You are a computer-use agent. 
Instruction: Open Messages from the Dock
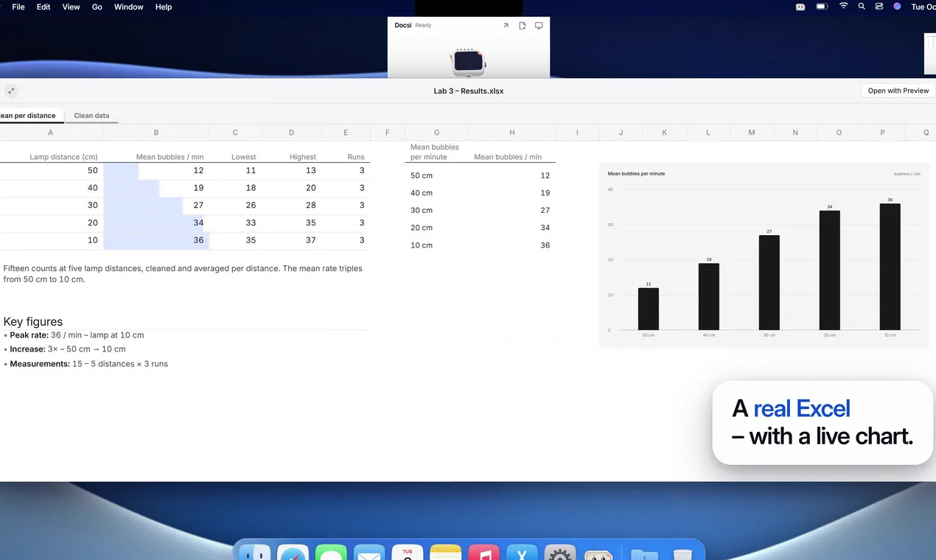point(331,553)
